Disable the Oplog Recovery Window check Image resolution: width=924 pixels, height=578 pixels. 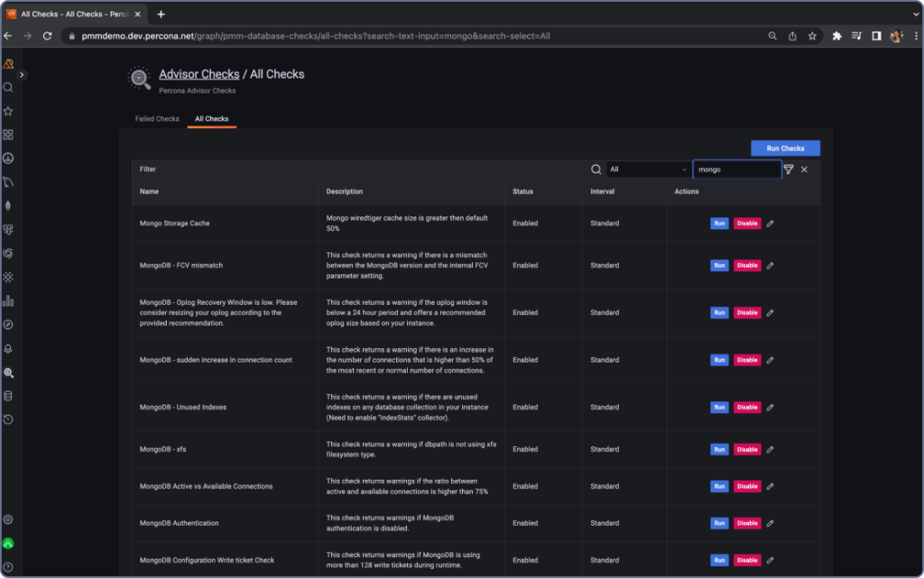746,313
